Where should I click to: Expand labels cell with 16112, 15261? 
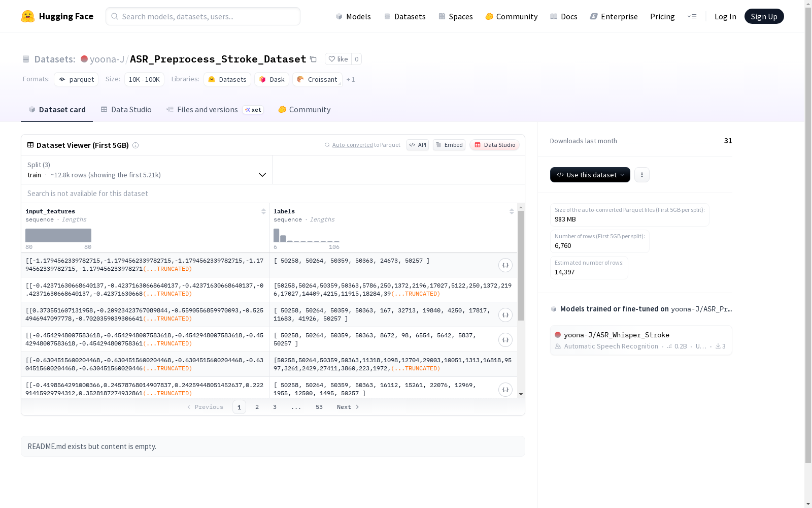pyautogui.click(x=505, y=390)
